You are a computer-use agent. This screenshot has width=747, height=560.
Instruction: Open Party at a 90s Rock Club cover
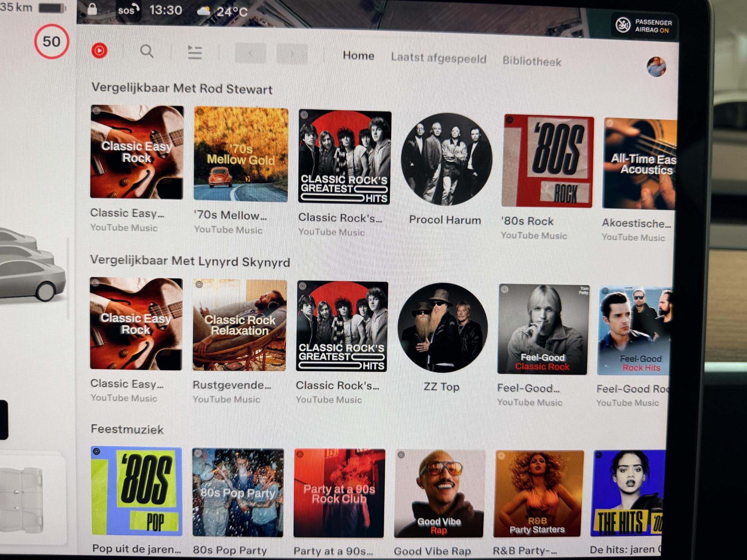(339, 493)
